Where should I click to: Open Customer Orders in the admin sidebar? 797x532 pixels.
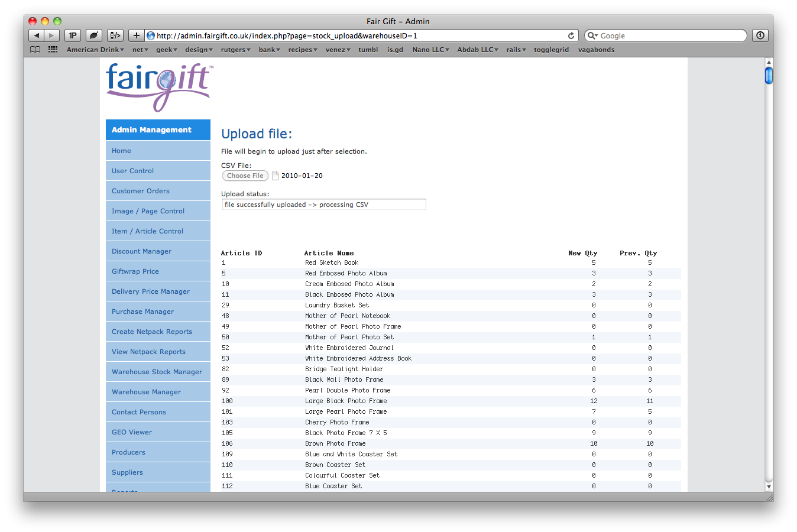pos(141,191)
